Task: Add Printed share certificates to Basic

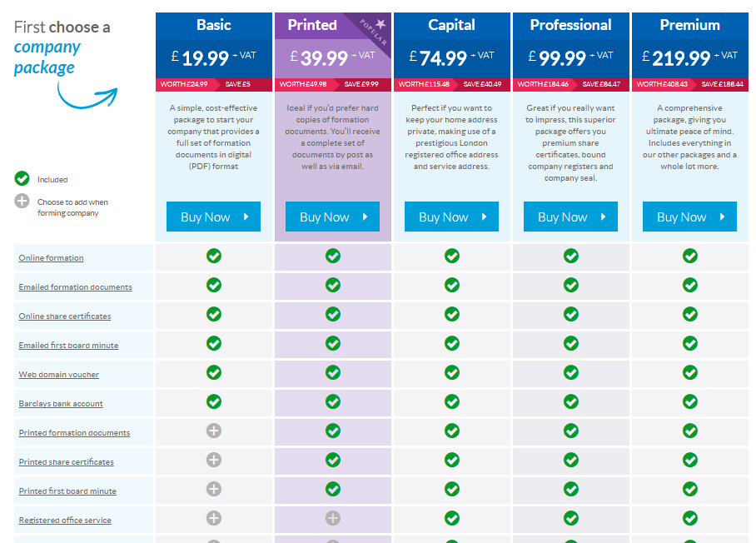Action: pyautogui.click(x=214, y=460)
